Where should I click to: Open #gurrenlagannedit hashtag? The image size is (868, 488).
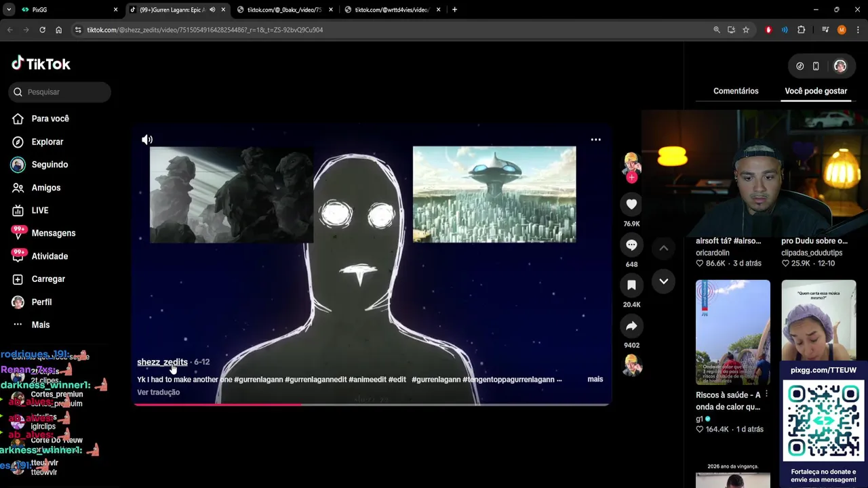(x=315, y=380)
